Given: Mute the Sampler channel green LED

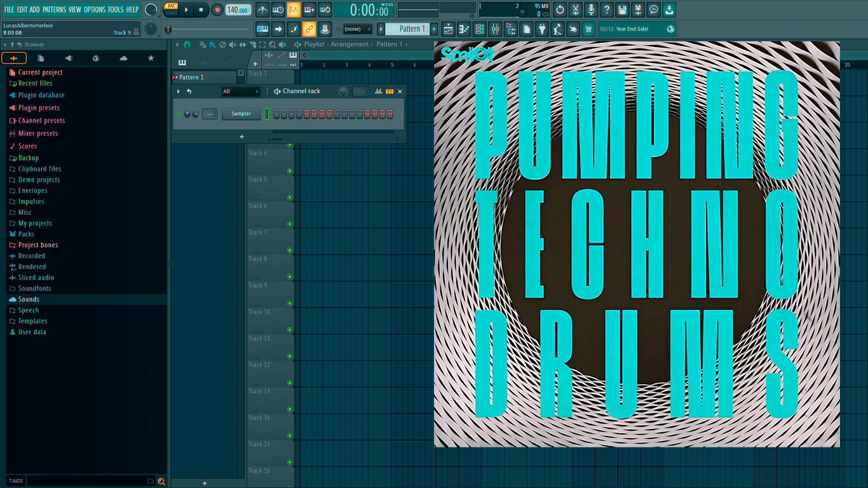Looking at the screenshot, I should point(179,114).
